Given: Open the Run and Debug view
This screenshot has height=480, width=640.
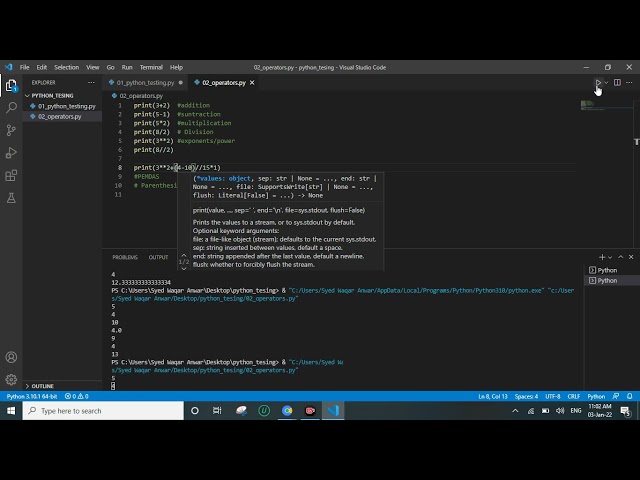Looking at the screenshot, I should pyautogui.click(x=11, y=153).
